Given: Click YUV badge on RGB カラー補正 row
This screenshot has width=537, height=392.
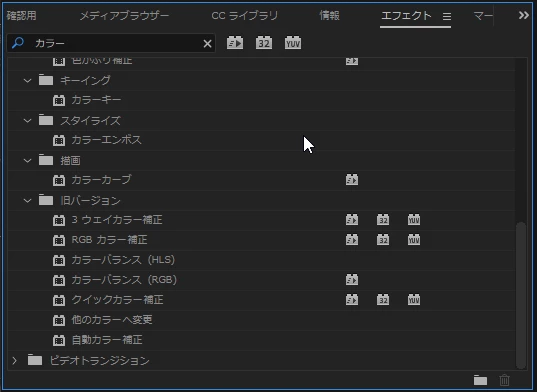Looking at the screenshot, I should tap(414, 240).
